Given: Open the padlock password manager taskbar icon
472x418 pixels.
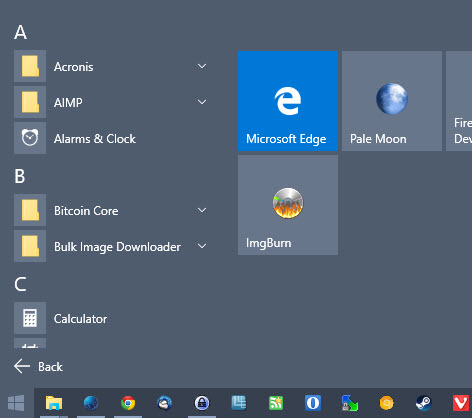Looking at the screenshot, I should coord(202,403).
